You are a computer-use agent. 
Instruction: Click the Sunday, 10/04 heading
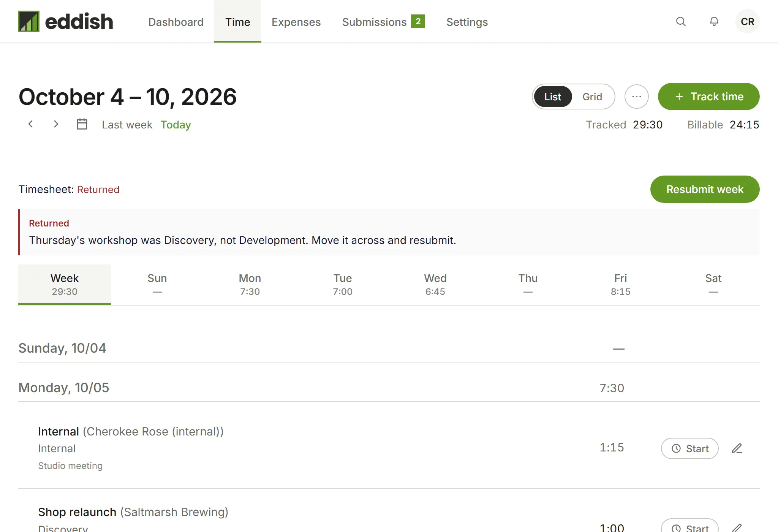[62, 348]
